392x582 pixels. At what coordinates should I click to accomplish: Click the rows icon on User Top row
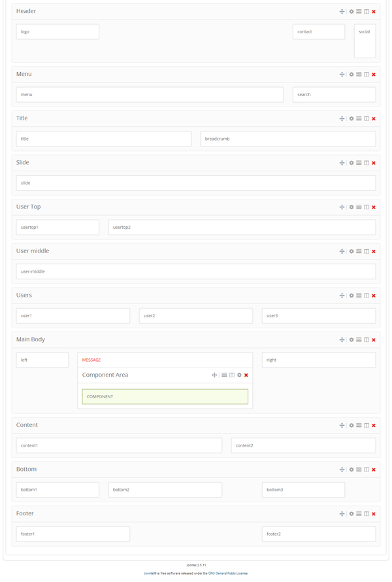click(x=359, y=207)
